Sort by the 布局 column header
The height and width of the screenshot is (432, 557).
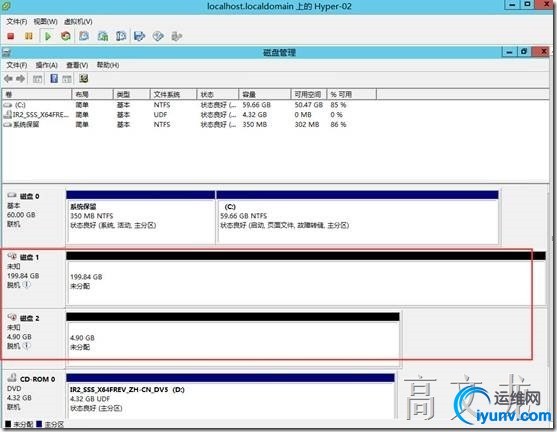[x=92, y=94]
